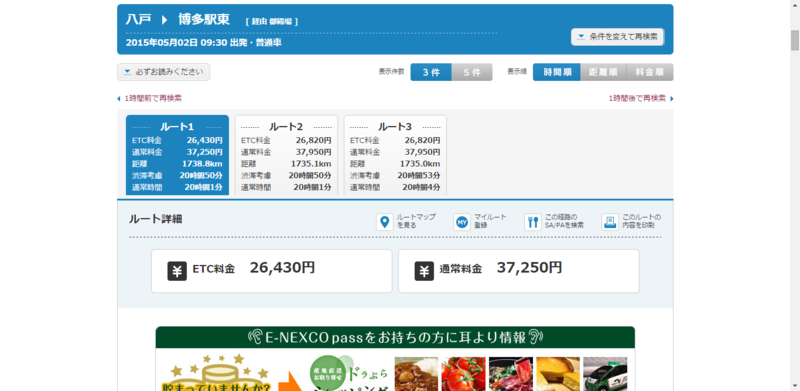
Task: Expand 条件を変えて再検索 dropdown
Action: tap(617, 37)
